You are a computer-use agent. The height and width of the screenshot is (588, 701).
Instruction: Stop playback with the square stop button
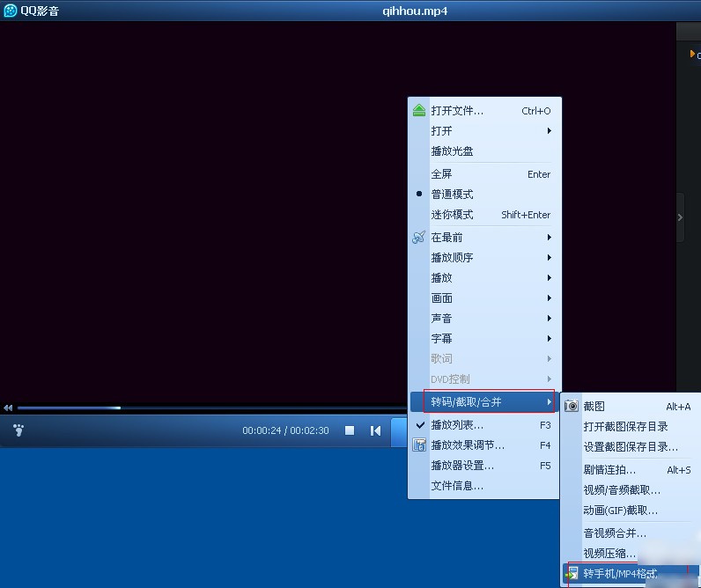click(x=350, y=430)
